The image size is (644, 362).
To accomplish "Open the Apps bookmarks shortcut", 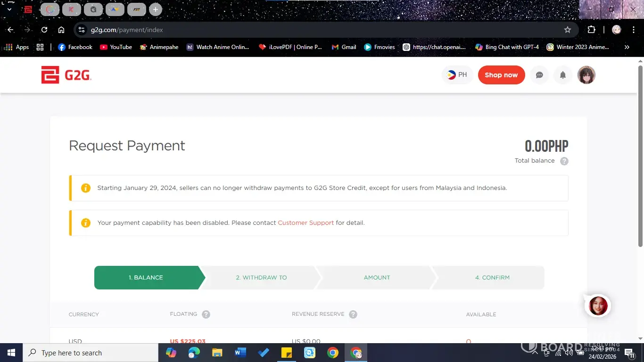I will (x=17, y=47).
